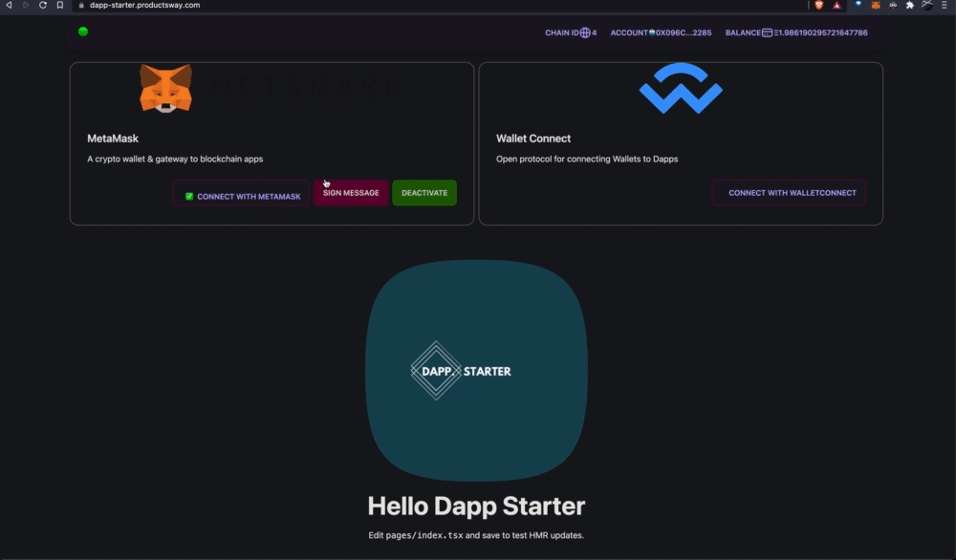The height and width of the screenshot is (560, 956).
Task: Click the Wallet Connect card title
Action: tap(532, 139)
